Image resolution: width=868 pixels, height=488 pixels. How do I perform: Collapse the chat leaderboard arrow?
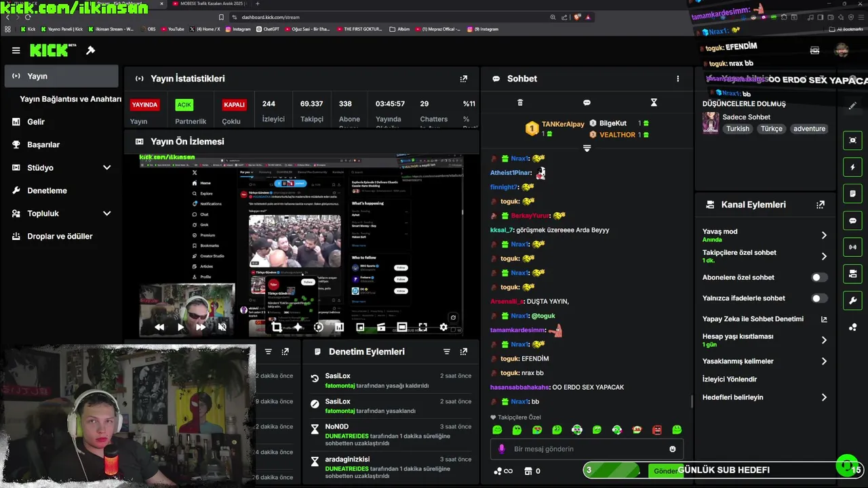pyautogui.click(x=587, y=148)
